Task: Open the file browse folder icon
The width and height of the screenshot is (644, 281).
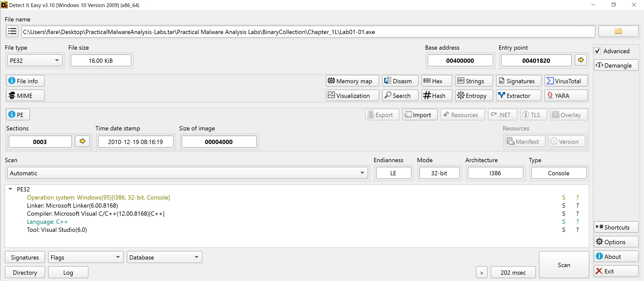Action: (x=618, y=32)
